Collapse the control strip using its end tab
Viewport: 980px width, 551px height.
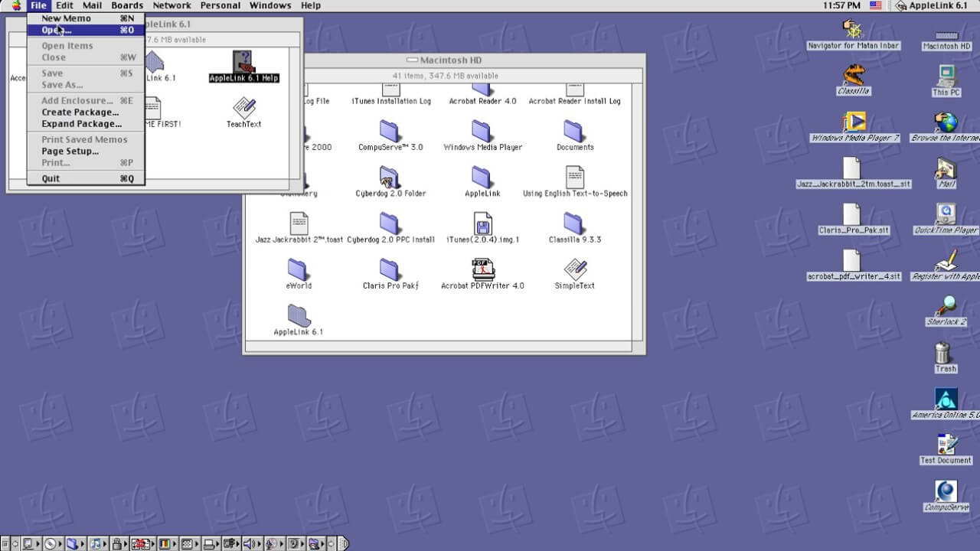point(342,543)
